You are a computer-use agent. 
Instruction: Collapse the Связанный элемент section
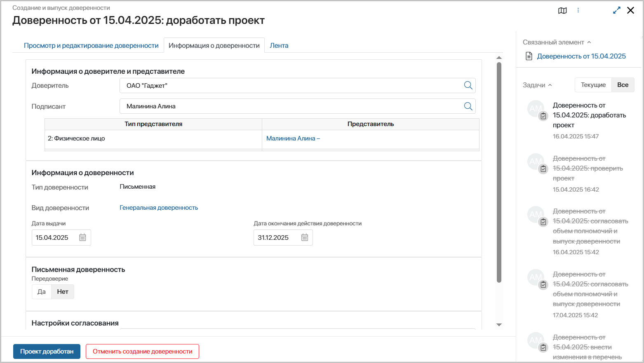coord(589,42)
